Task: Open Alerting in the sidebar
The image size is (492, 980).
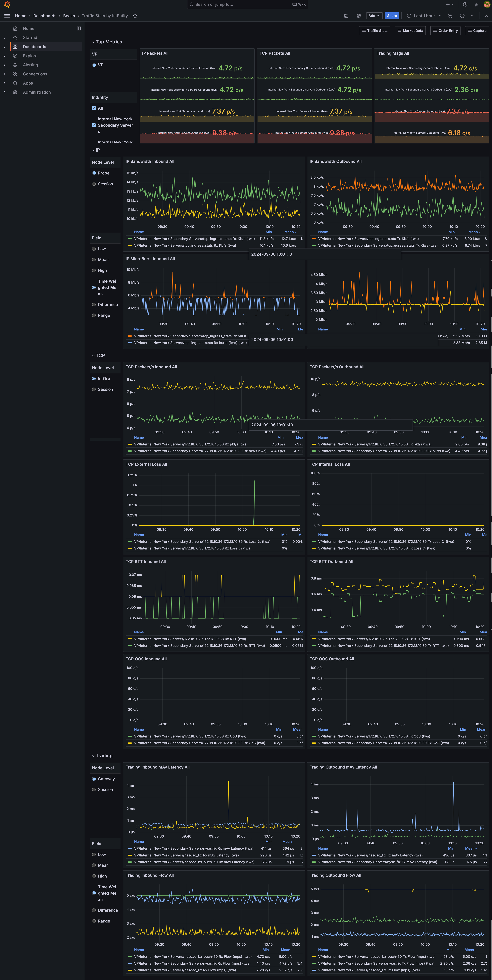Action: [30, 65]
